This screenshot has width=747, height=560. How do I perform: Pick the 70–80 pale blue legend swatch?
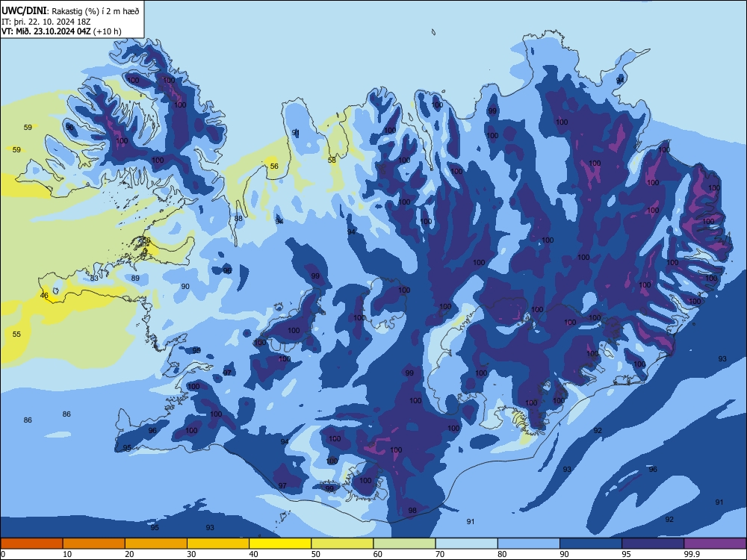pyautogui.click(x=466, y=544)
